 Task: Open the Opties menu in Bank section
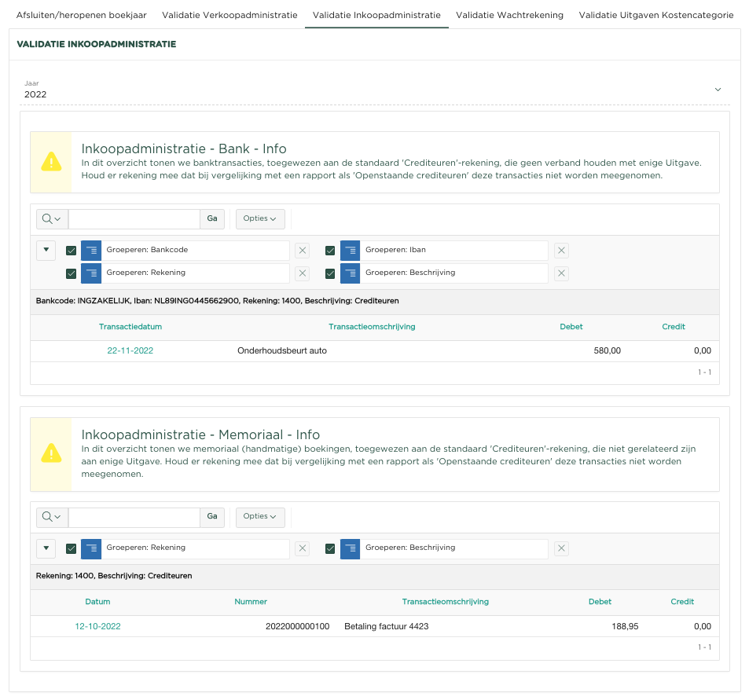(259, 219)
